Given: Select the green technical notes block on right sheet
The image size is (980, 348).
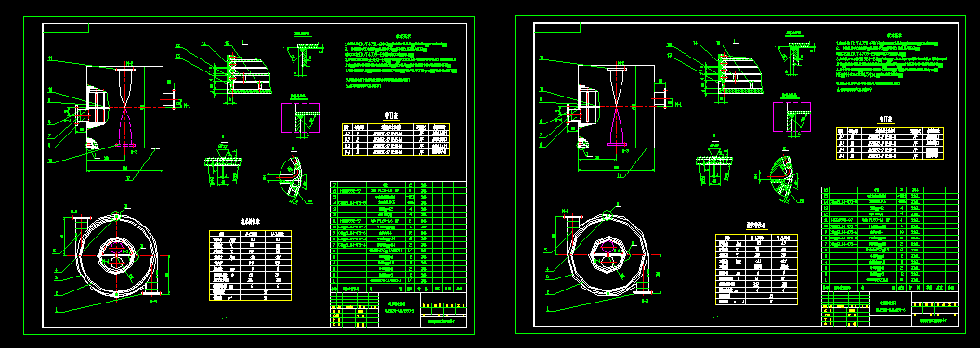Looking at the screenshot, I should pyautogui.click(x=892, y=63).
